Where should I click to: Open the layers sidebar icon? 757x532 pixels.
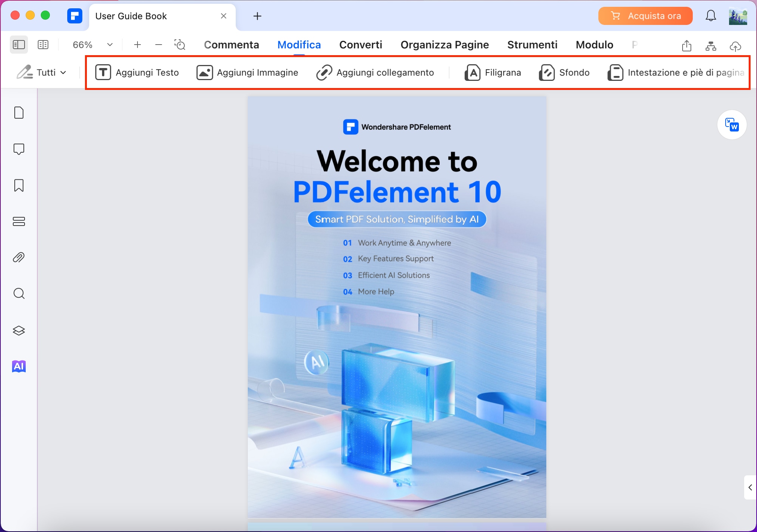click(x=19, y=331)
